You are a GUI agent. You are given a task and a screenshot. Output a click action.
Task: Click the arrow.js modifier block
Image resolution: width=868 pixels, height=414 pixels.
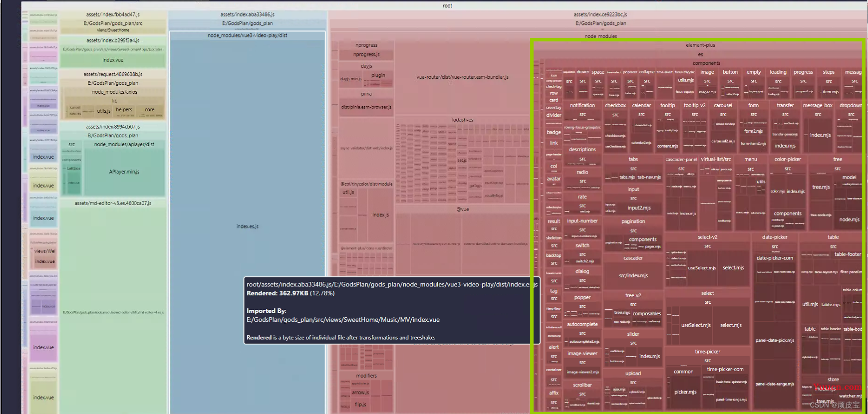[x=361, y=393]
